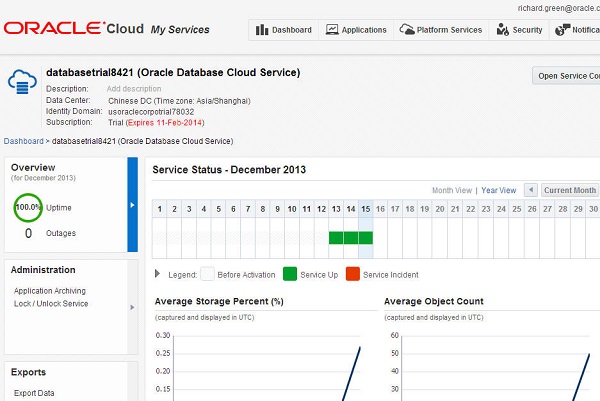Click the green Service Up legend swatch
600x401 pixels.
point(290,274)
